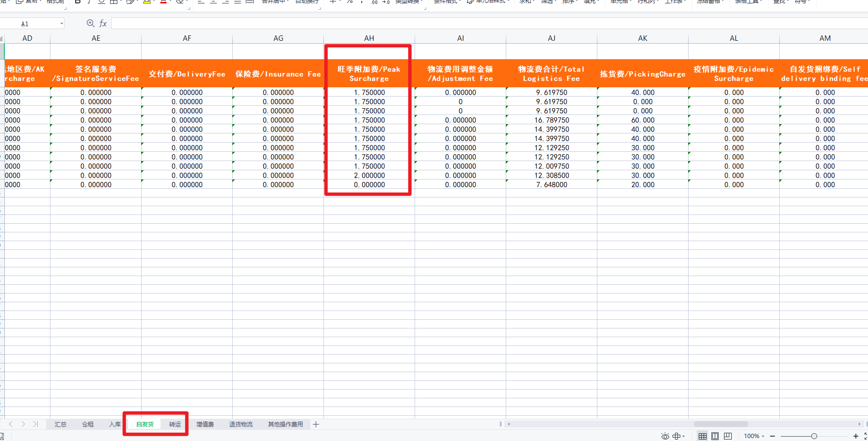Select the Peak Surcharge cell showing 2.000000
Viewport: 868px width, 441px height.
point(370,176)
